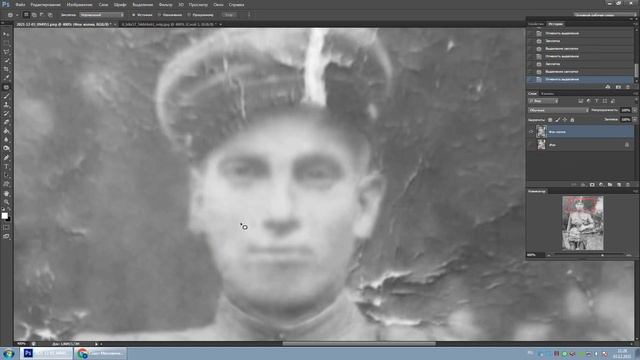Viewport: 640px width, 360px height.
Task: Select the Pen tool
Action: click(6, 158)
